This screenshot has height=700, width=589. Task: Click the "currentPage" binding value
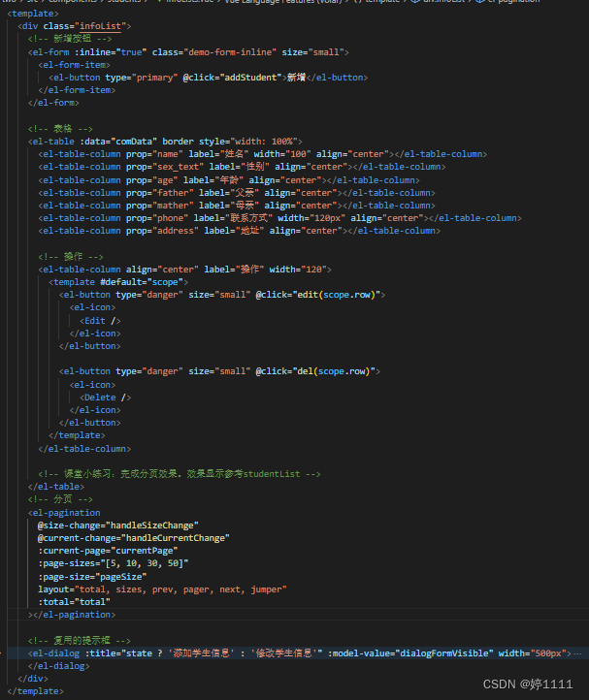[145, 551]
